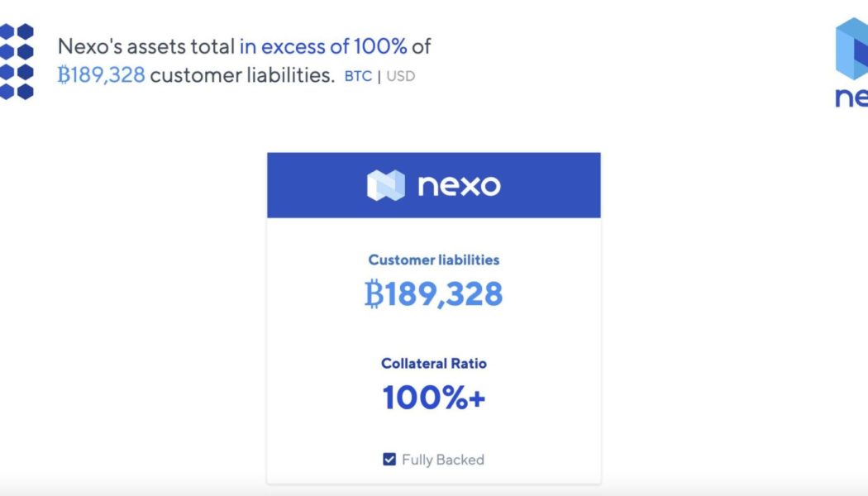Click the Bitcoin symbol in the headline
The image size is (868, 496).
point(64,75)
